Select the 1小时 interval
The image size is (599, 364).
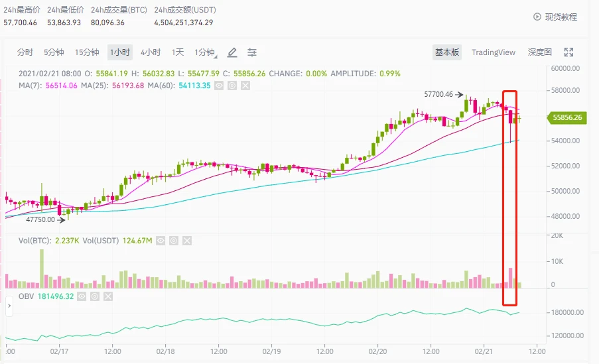(120, 52)
